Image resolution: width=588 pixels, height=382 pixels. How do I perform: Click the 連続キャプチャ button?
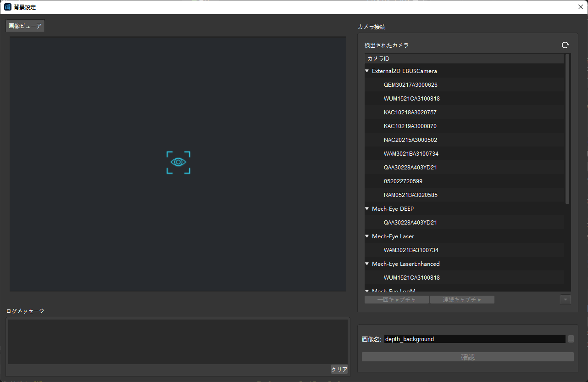462,300
